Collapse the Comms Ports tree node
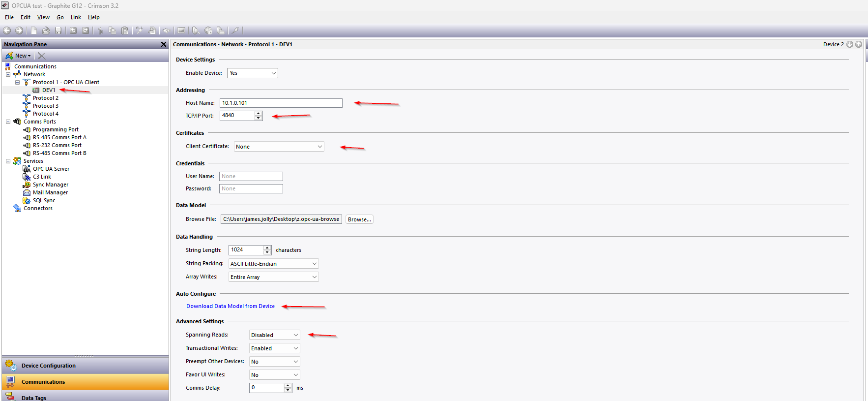Screen dimensions: 868x401 click(x=8, y=122)
